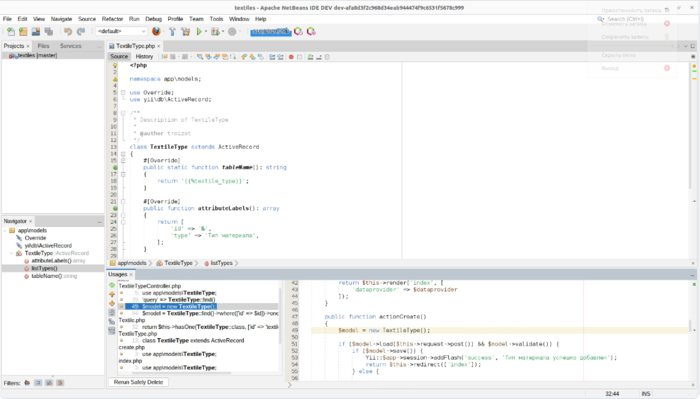Click the green refresh icon in Usages
Viewport: 700px width, 399px height.
[x=112, y=285]
